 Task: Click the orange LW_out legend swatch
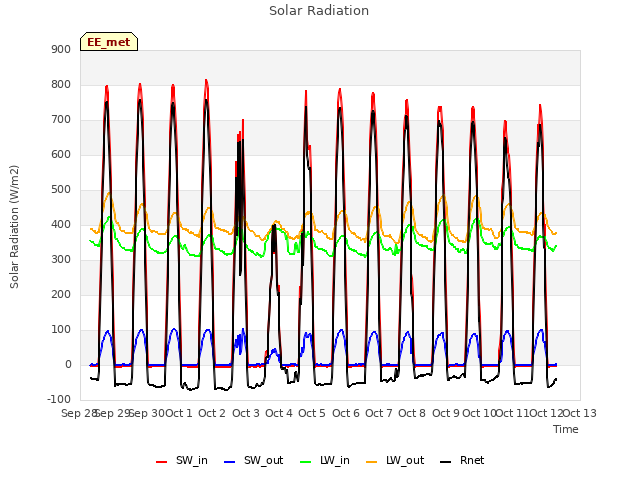pos(372,462)
